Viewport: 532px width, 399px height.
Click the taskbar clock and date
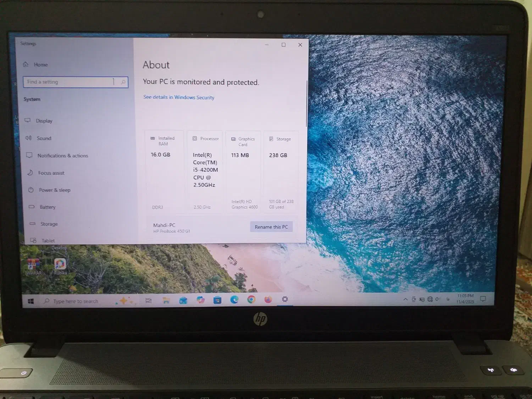tap(465, 299)
